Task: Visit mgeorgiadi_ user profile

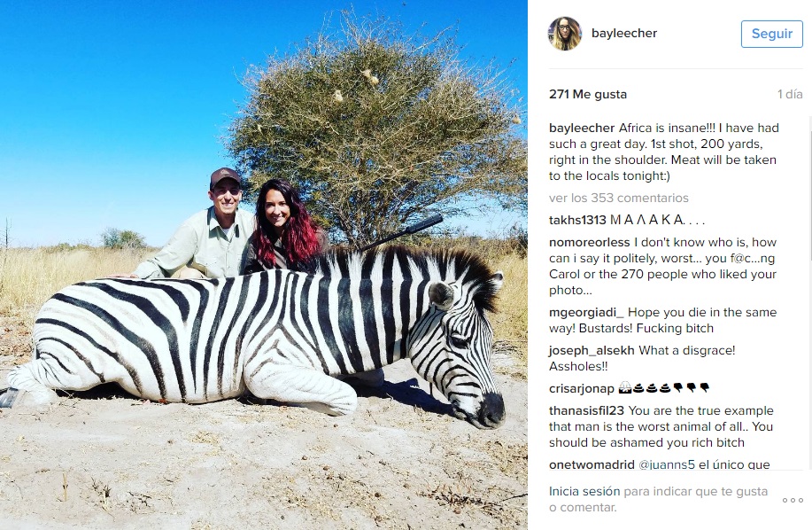Action: (586, 312)
